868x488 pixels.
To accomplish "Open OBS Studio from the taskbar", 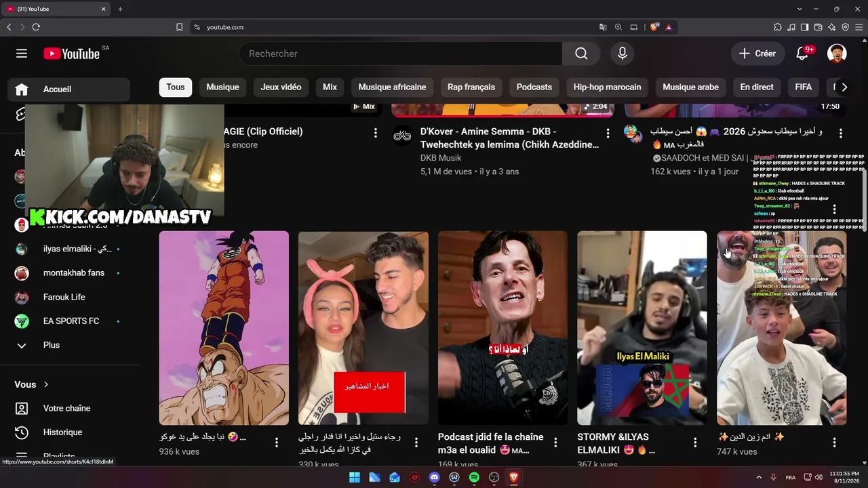I will point(494,477).
